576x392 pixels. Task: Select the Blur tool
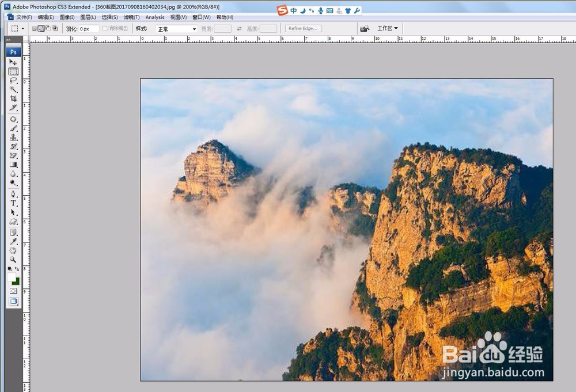[x=13, y=174]
